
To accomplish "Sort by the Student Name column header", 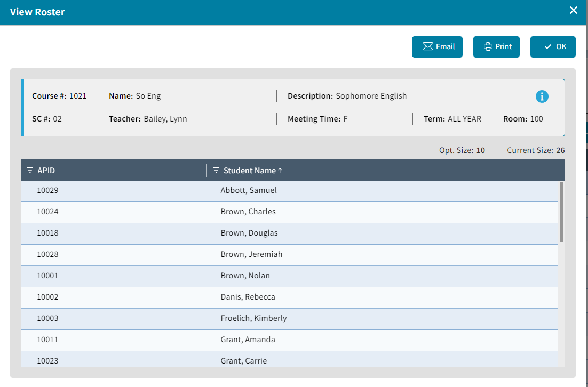I will [x=250, y=171].
